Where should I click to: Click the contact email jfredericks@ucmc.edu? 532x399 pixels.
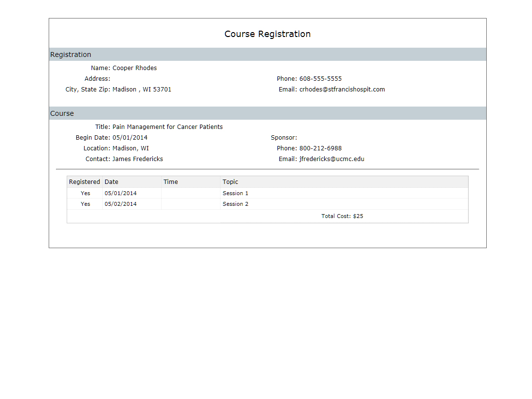click(331, 159)
